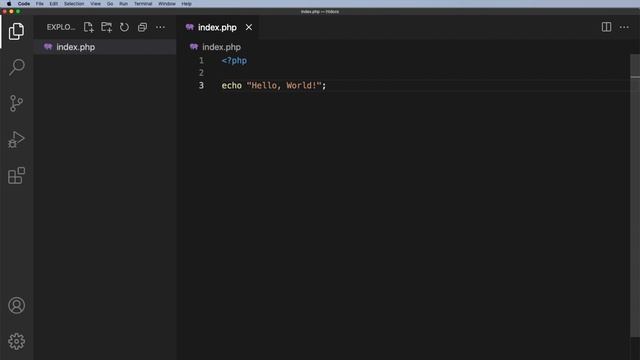Open editor more actions menu
Screen dimensions: 640x360
624,27
